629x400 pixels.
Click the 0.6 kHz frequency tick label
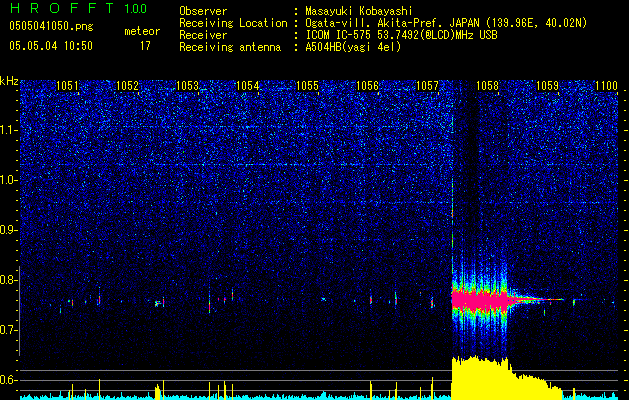[9, 380]
